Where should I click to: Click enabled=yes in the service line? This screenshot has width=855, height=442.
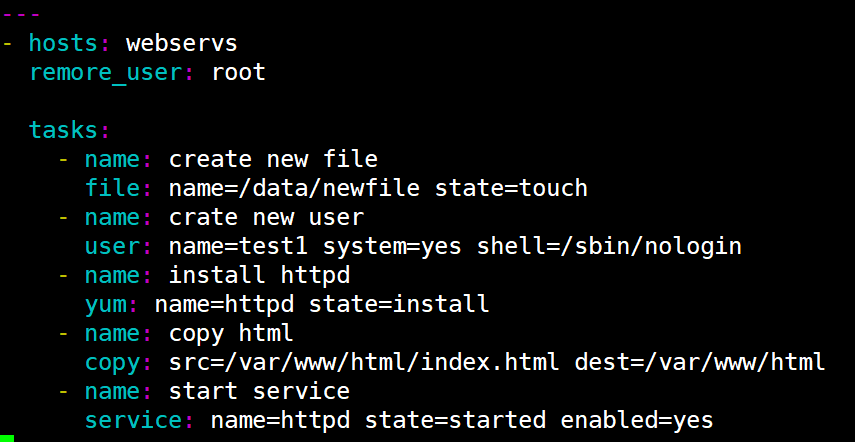point(637,421)
